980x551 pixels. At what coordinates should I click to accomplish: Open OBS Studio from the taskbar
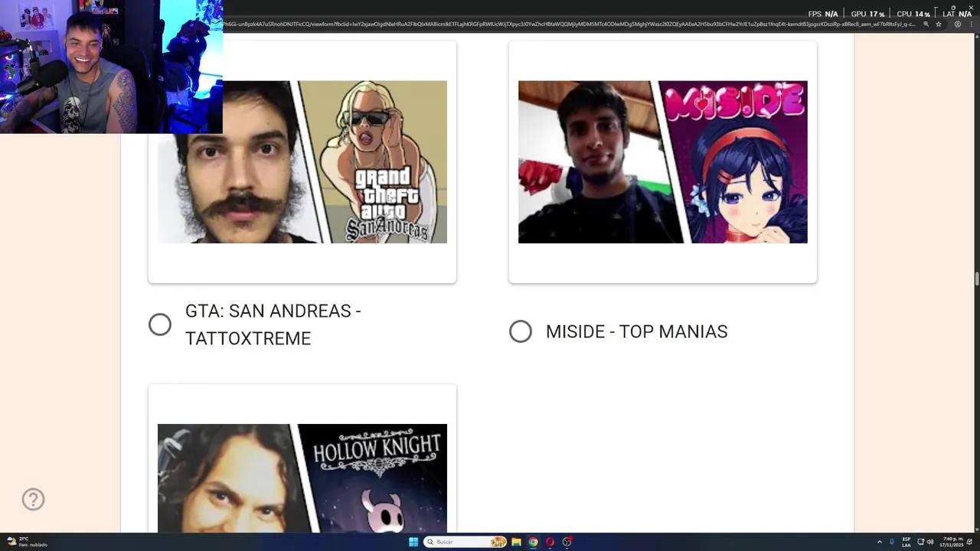tap(567, 542)
